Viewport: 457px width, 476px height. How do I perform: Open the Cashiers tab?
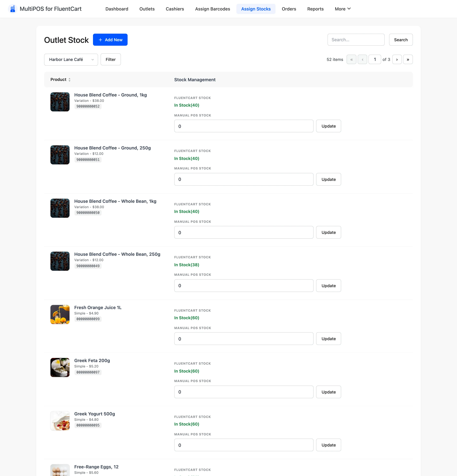(175, 9)
